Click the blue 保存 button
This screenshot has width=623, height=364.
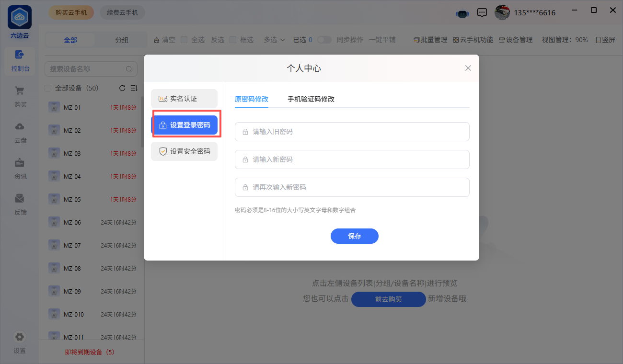point(354,236)
